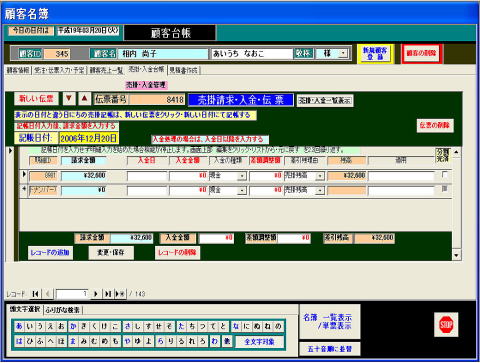Image resolution: width=480 pixels, height=363 pixels.
Task: Click the 全文字対象 all-characters button
Action: point(259,341)
